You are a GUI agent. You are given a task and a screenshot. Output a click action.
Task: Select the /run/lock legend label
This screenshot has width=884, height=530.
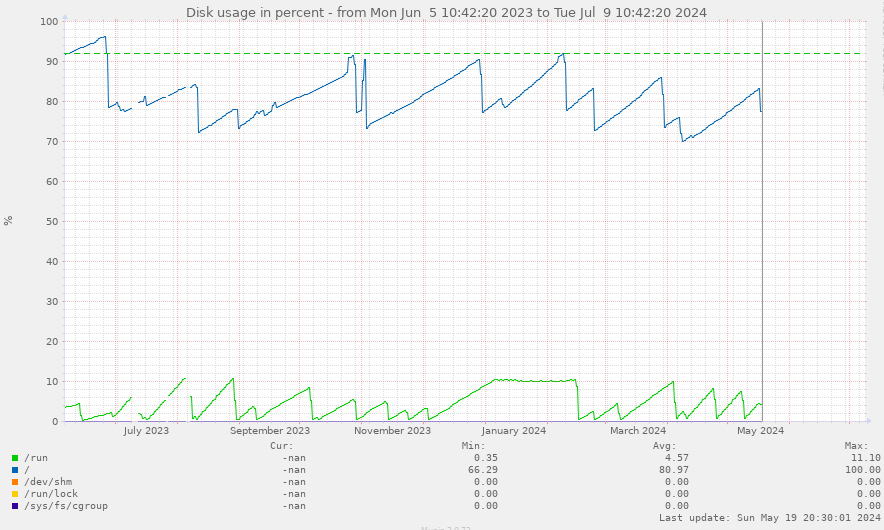point(51,493)
